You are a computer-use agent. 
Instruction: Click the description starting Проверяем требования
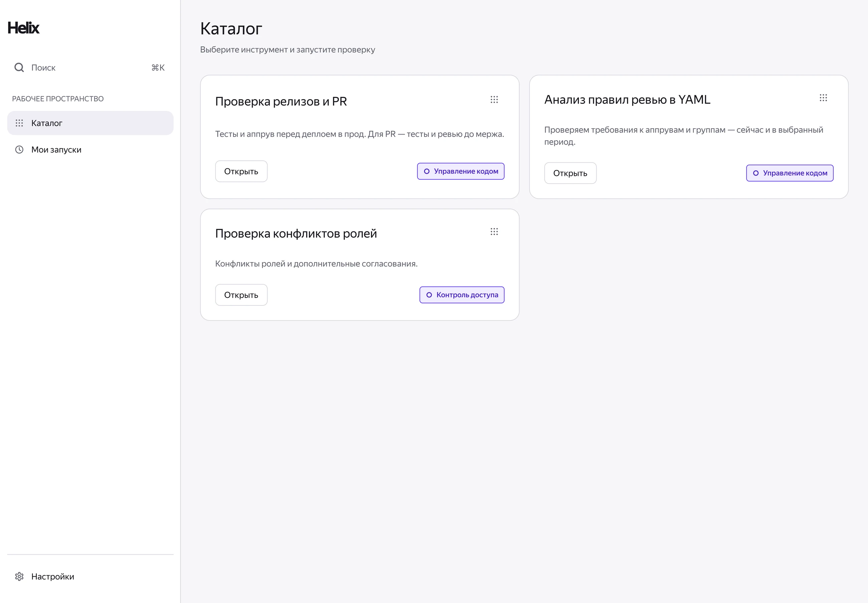684,136
